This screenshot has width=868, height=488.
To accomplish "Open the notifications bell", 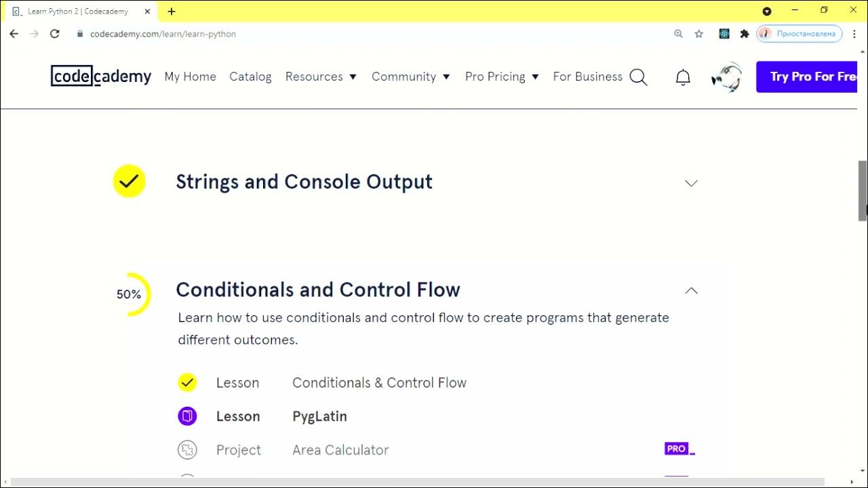I will pos(683,77).
